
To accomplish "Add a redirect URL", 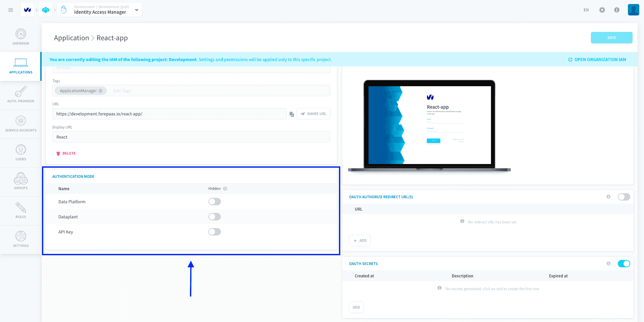I will [x=360, y=240].
